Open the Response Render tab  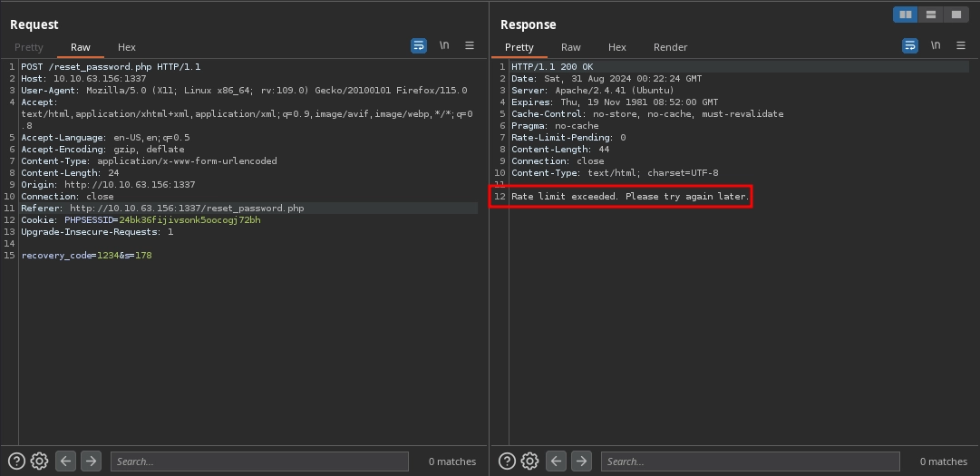[670, 47]
